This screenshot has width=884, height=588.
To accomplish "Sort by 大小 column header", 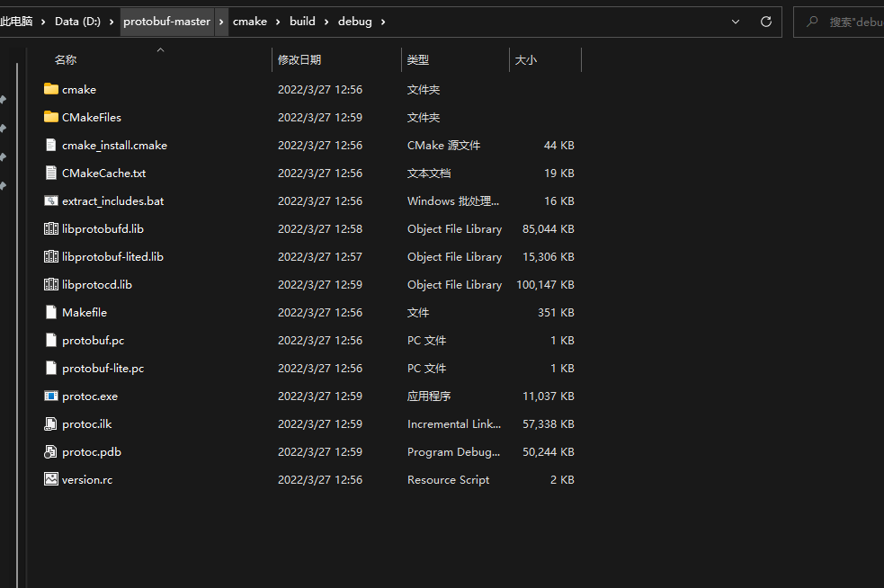I will (x=525, y=59).
